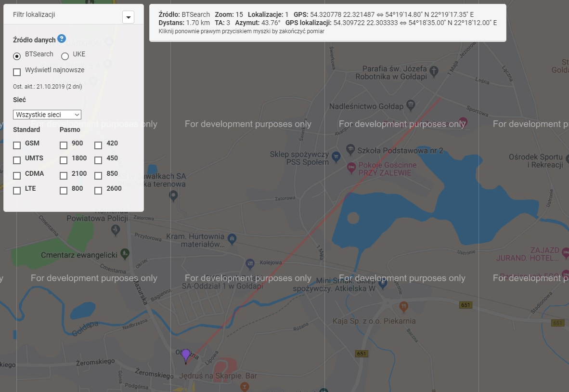
Task: Click the Parafia św. Józefa church pin
Action: click(x=434, y=71)
